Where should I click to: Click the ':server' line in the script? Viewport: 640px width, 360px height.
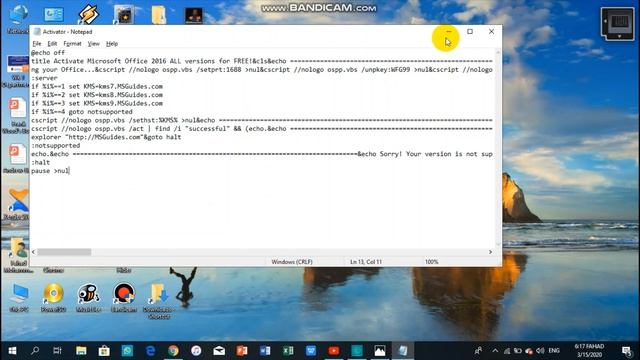click(44, 78)
